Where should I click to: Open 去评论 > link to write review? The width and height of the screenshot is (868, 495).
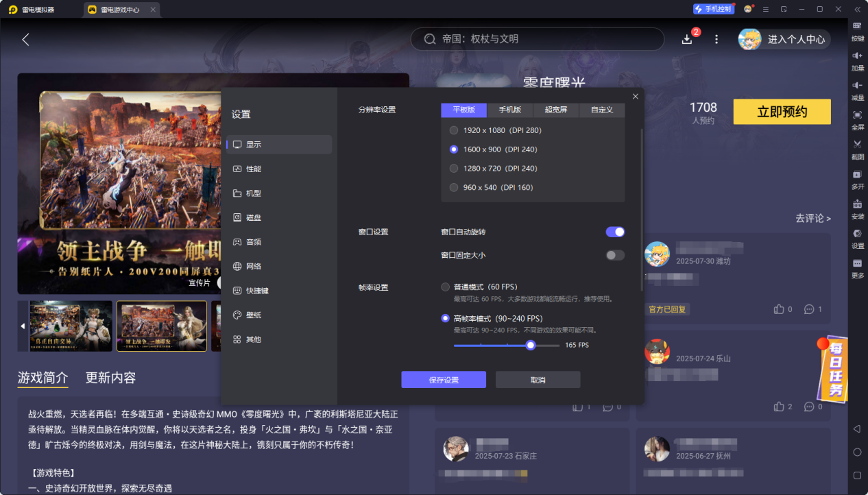[x=813, y=219]
